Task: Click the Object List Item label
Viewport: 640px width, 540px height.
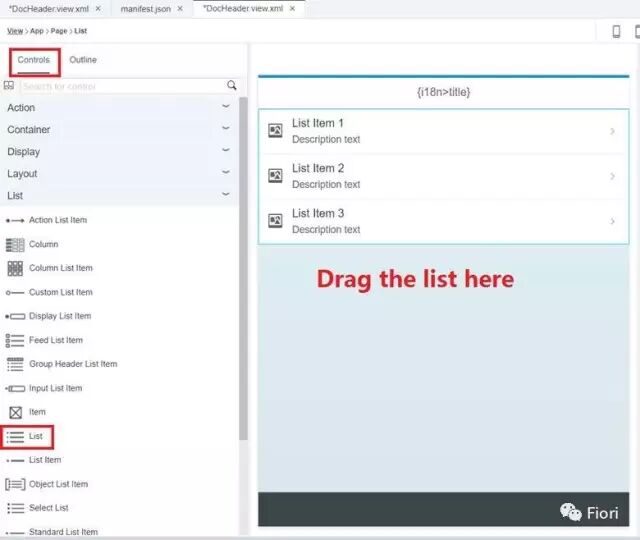Action: click(58, 484)
